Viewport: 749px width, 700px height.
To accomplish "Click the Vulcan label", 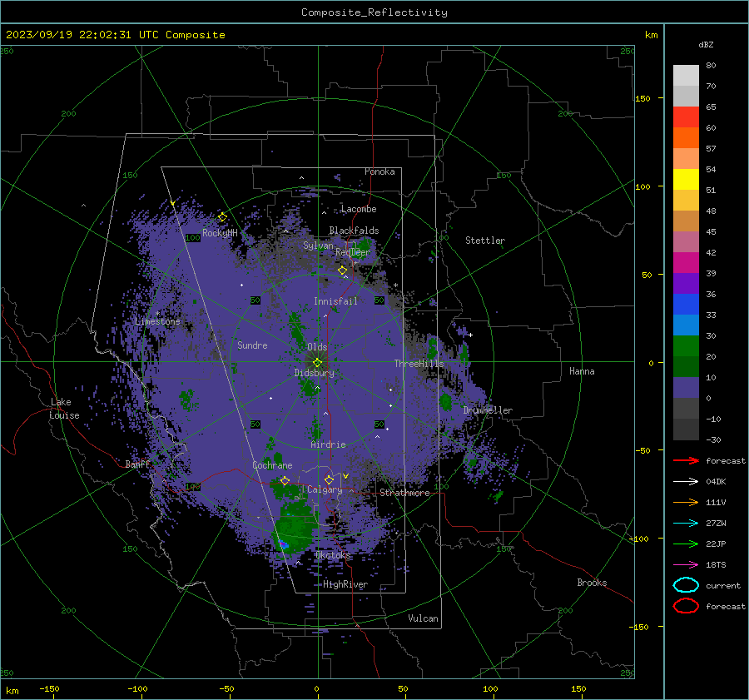I will click(x=424, y=618).
